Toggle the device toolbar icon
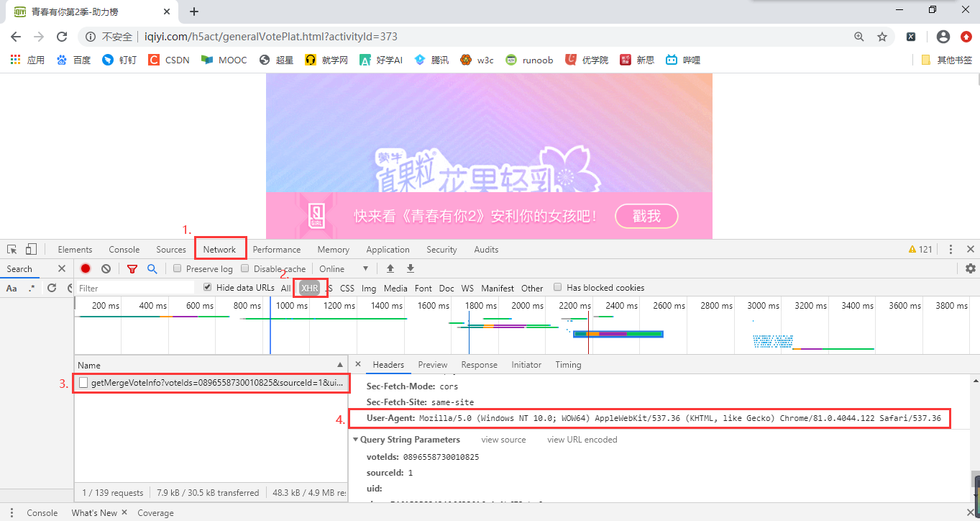This screenshot has height=521, width=980. [x=31, y=249]
